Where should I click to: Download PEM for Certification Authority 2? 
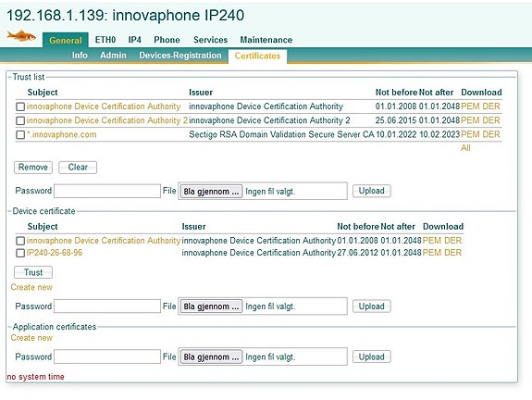(470, 120)
